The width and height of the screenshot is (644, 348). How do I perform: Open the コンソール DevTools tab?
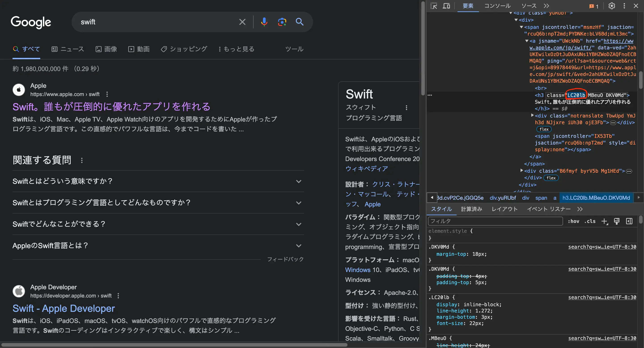(x=498, y=6)
